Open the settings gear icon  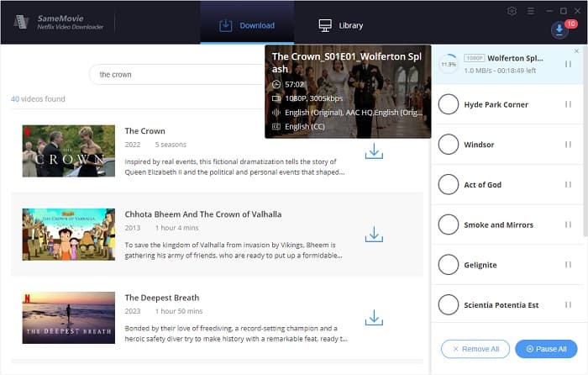512,11
